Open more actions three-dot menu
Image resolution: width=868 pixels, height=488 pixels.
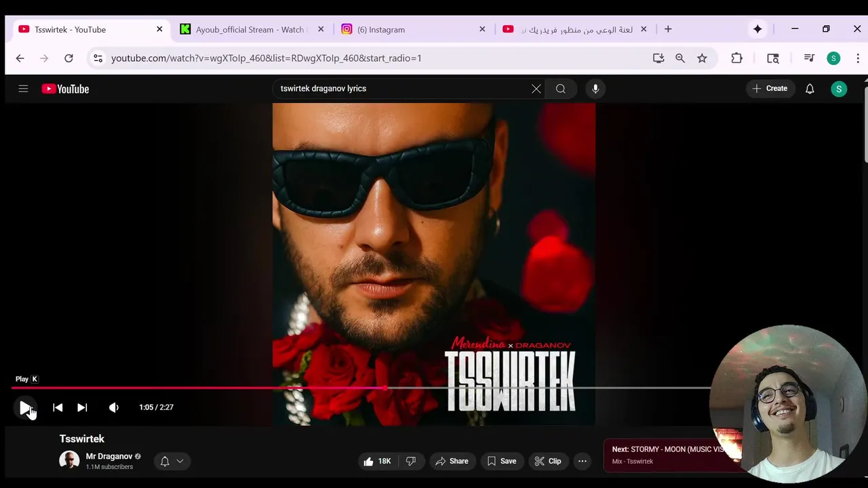pyautogui.click(x=583, y=462)
